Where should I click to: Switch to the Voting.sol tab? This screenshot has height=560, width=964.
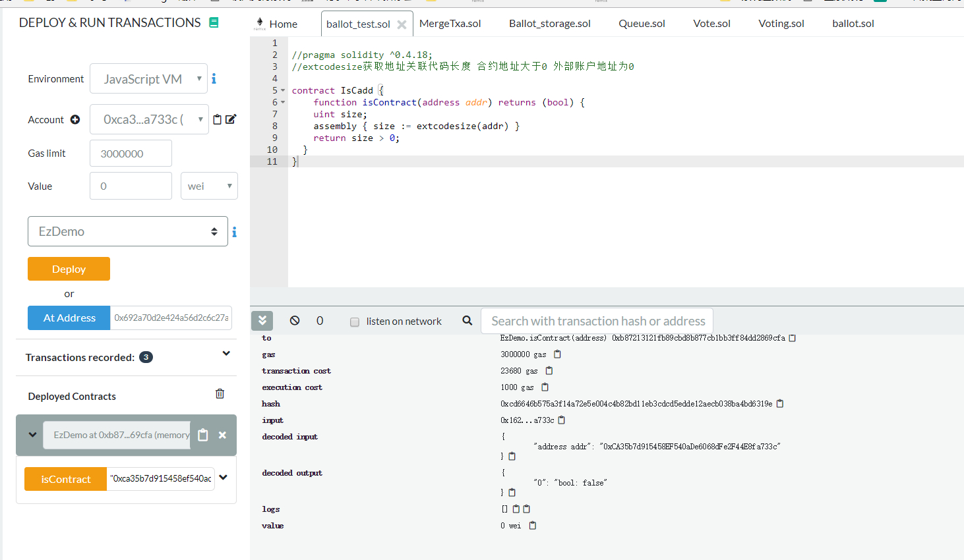coord(781,24)
